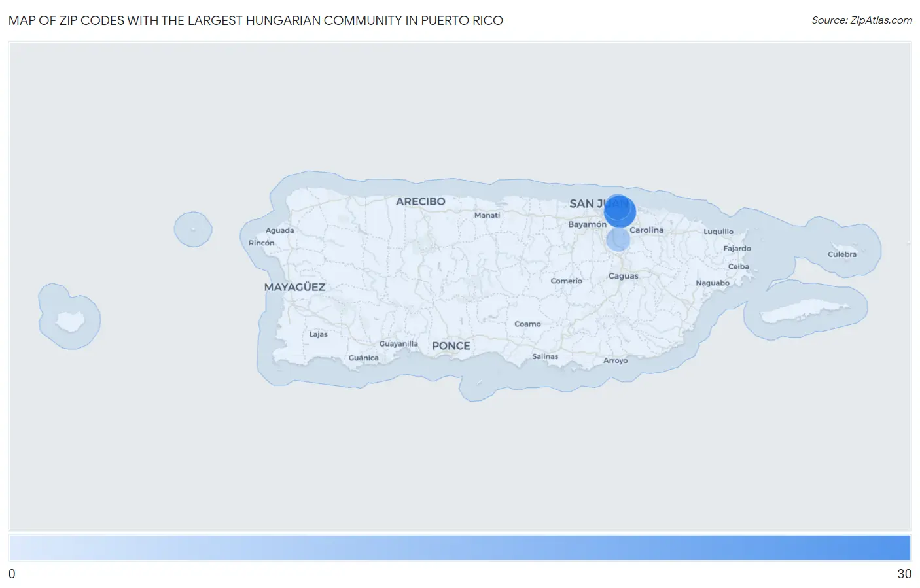This screenshot has height=588, width=920.
Task: Click the Lajas label
Action: pos(318,334)
